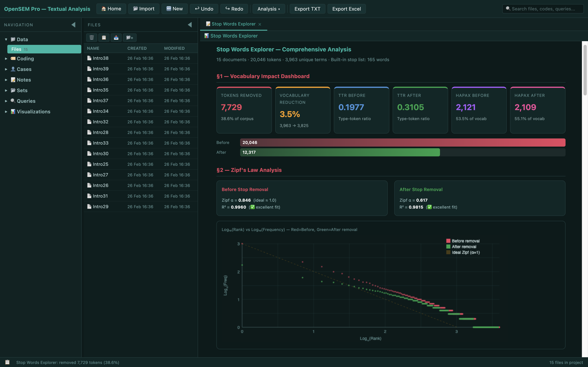The height and width of the screenshot is (367, 588).
Task: Click the search files input field
Action: pos(543,9)
